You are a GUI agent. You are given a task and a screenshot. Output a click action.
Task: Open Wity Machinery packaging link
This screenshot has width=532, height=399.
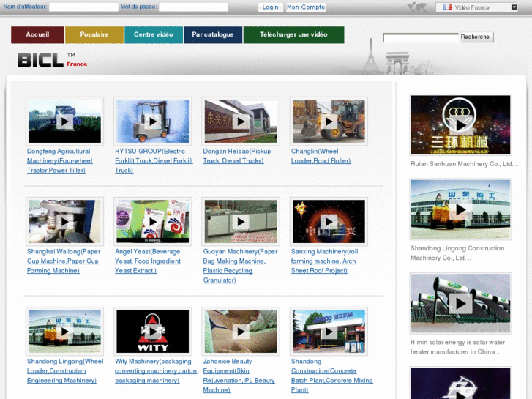(156, 371)
